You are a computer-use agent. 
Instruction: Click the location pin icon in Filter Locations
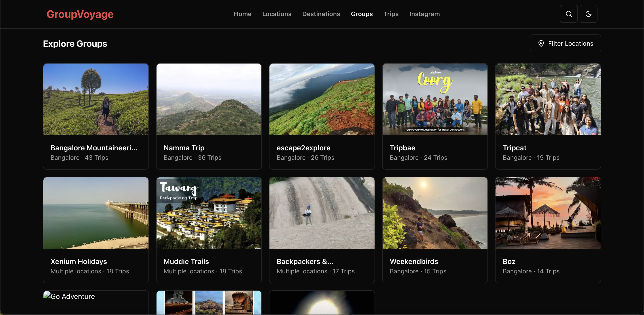point(541,44)
